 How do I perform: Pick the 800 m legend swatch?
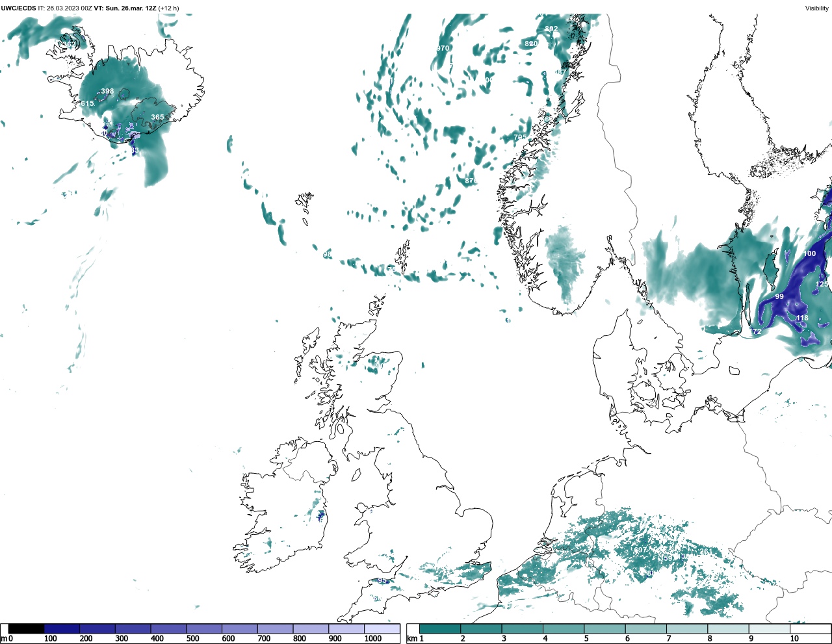pyautogui.click(x=311, y=629)
